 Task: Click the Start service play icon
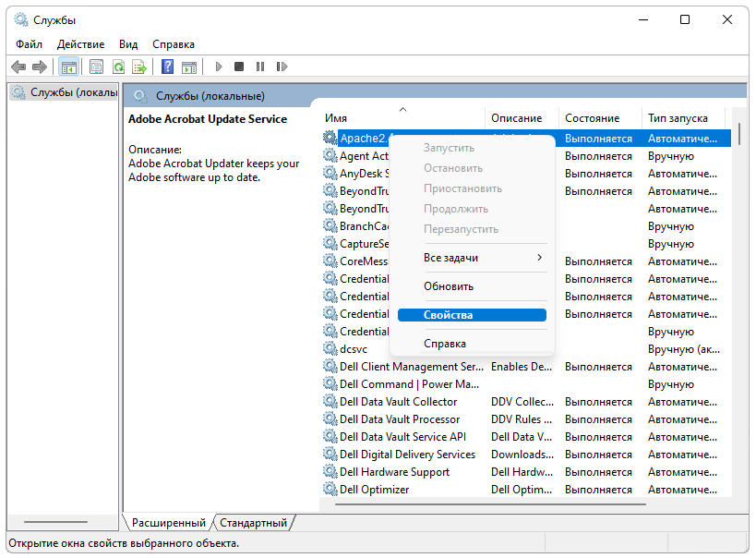click(x=219, y=67)
